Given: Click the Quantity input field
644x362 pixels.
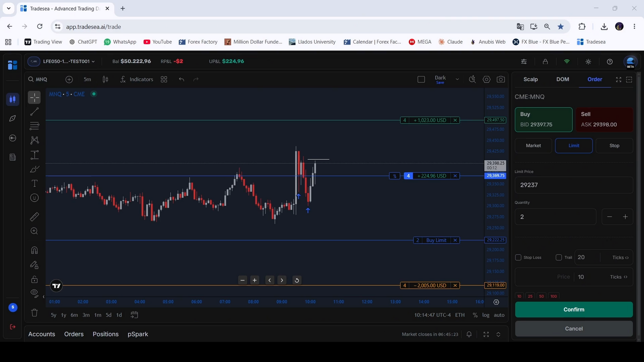Looking at the screenshot, I should click(x=555, y=217).
